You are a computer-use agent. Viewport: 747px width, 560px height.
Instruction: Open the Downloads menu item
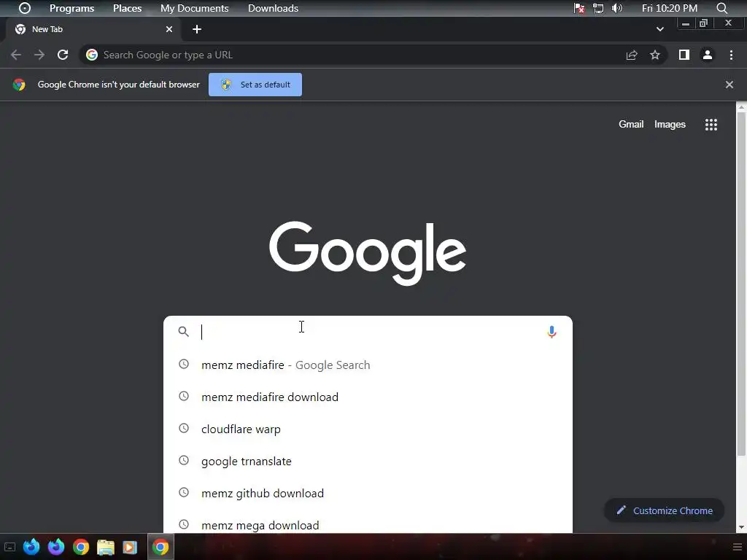click(273, 8)
